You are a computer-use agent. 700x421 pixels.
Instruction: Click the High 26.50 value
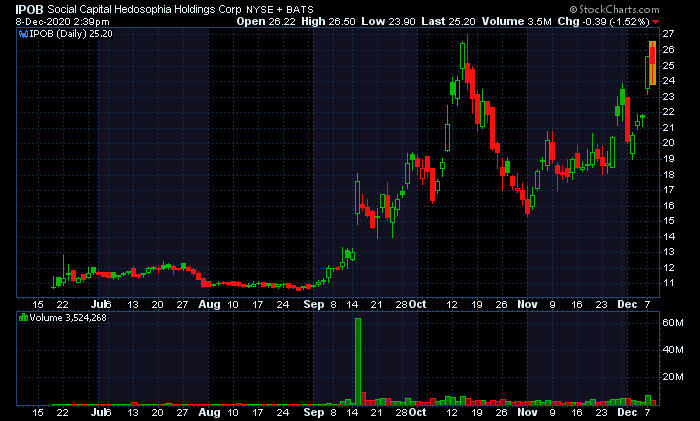(328, 21)
